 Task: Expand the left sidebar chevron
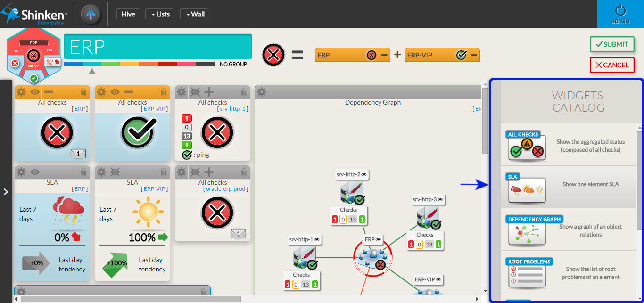point(6,192)
